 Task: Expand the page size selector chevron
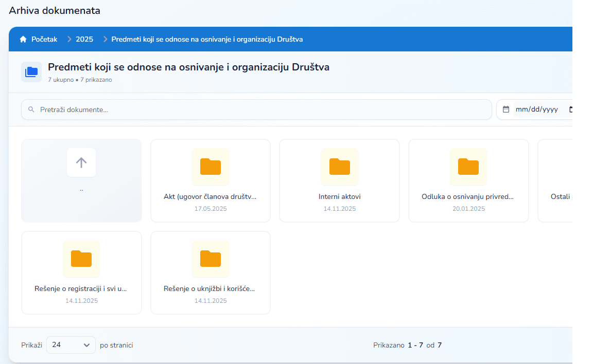(x=88, y=345)
